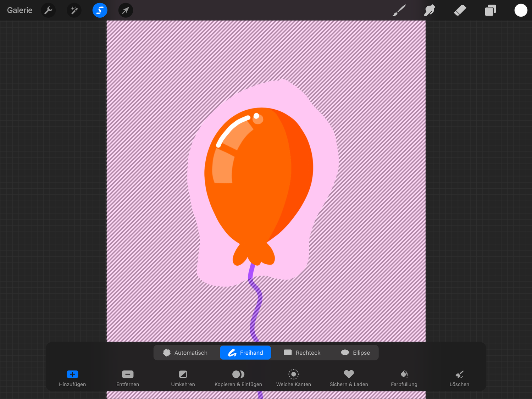532x399 pixels.
Task: Select the Transform arrow tool
Action: [125, 10]
